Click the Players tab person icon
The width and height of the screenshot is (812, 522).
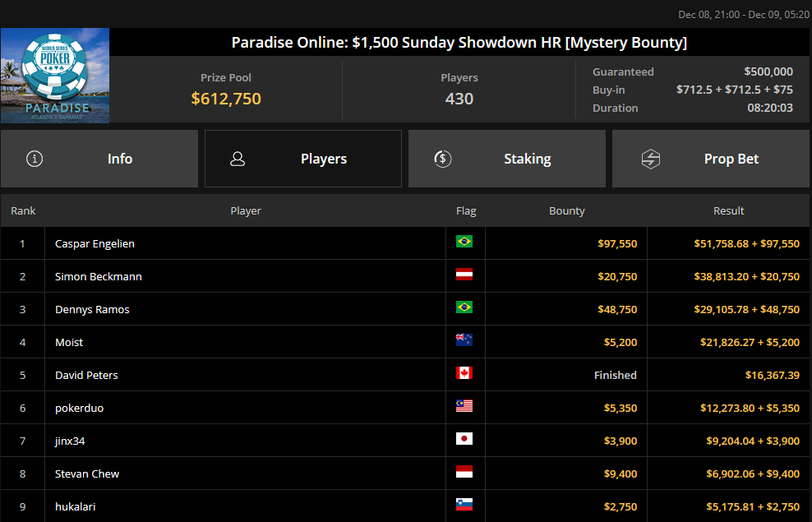click(238, 159)
